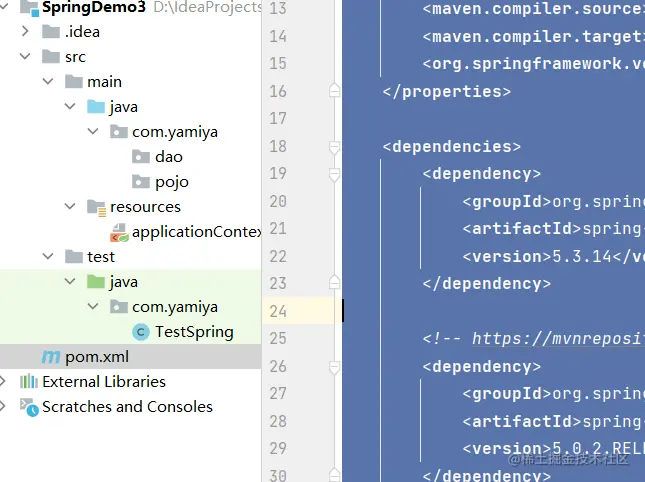Click the .idea folder icon
The height and width of the screenshot is (482, 645).
pos(51,32)
